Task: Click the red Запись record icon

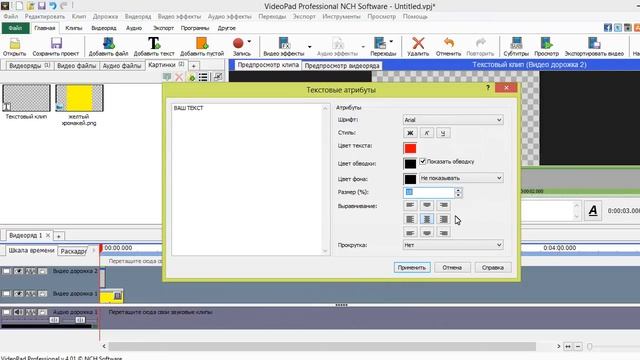Action: [x=238, y=43]
